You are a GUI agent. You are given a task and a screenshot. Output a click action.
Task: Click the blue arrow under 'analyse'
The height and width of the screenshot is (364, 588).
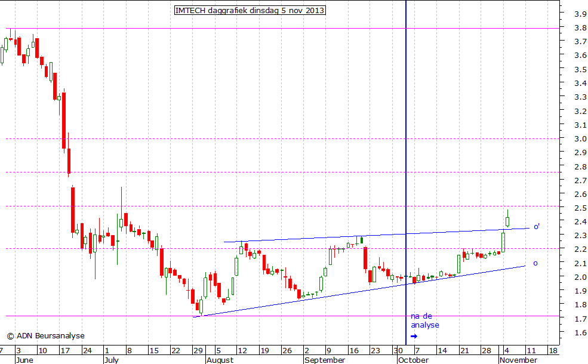[x=414, y=337]
